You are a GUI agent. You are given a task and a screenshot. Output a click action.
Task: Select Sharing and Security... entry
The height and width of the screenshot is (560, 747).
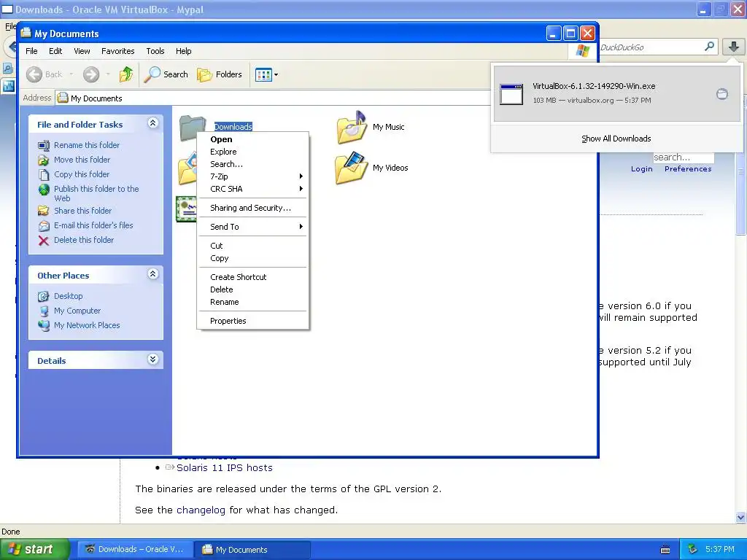(253, 208)
